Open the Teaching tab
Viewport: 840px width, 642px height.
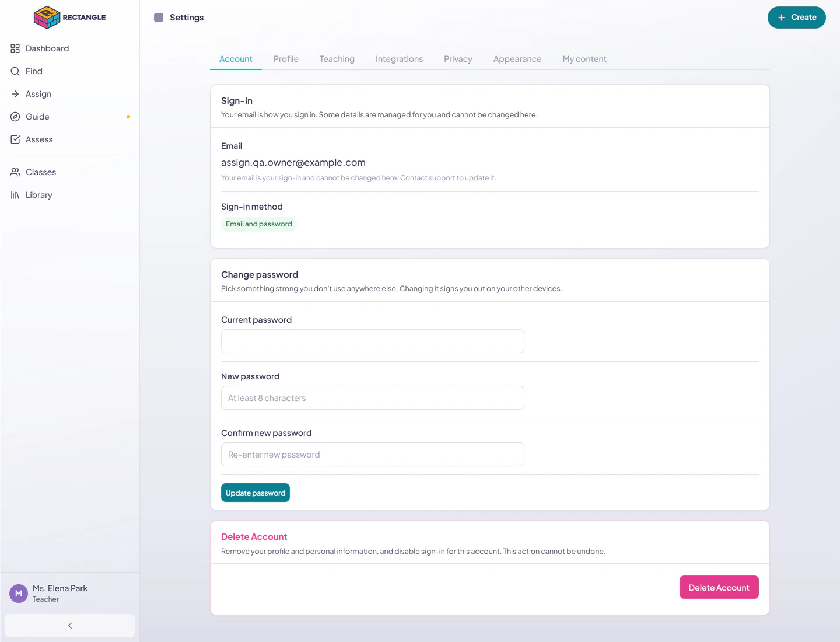coord(337,59)
